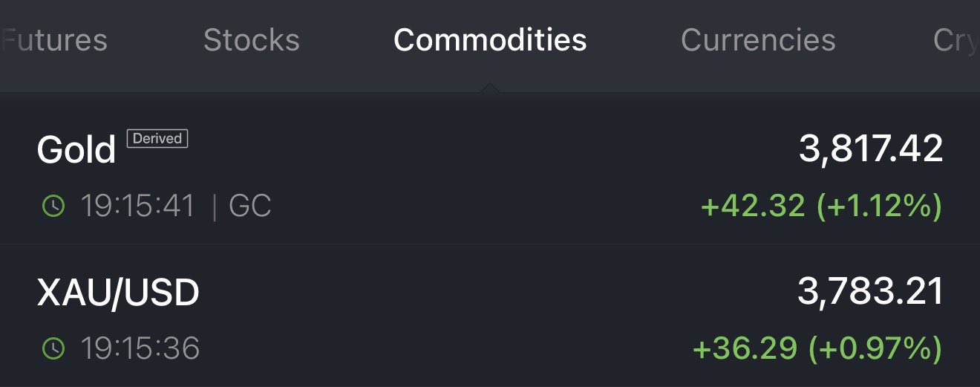Image resolution: width=980 pixels, height=387 pixels.
Task: Click Gold's (+1.12%) percent change
Action: [879, 206]
